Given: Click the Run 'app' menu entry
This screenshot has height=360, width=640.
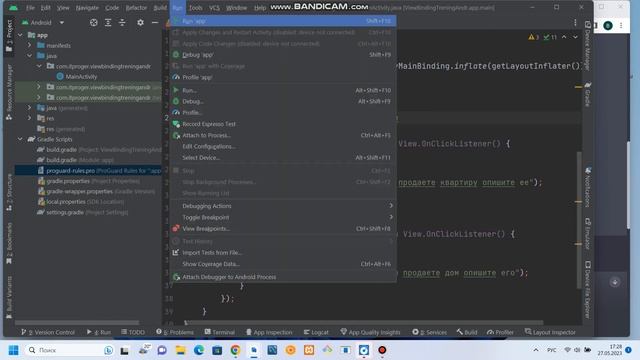Looking at the screenshot, I should tap(283, 21).
